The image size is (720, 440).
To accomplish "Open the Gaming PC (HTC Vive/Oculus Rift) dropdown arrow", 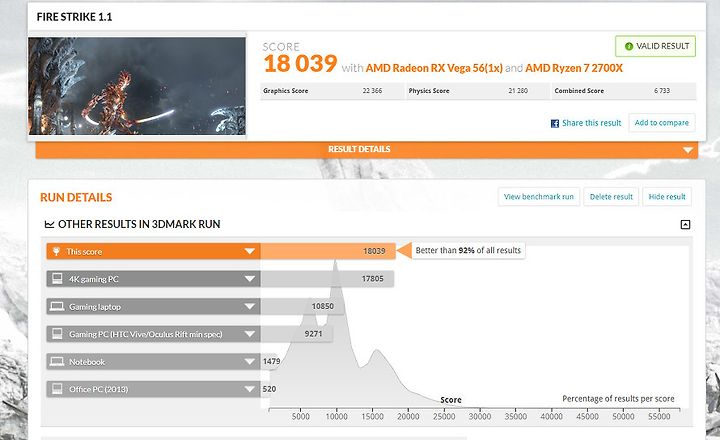I will (249, 334).
